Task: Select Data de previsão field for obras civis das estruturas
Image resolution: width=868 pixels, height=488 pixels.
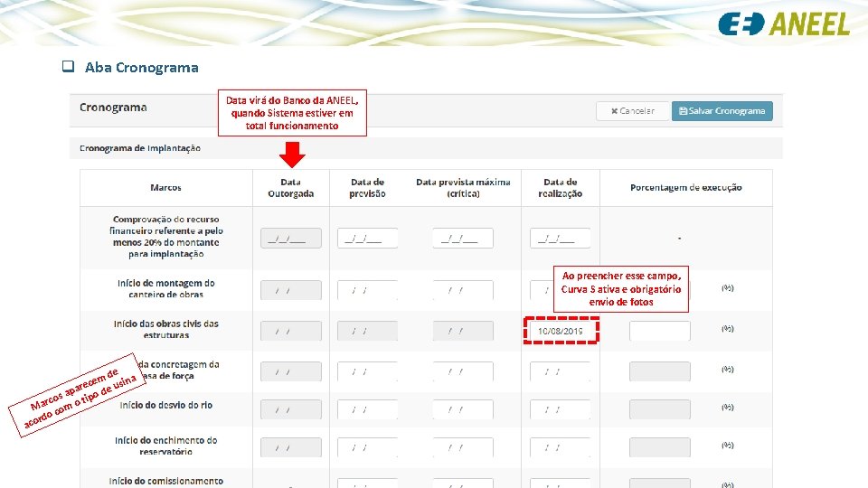Action: (367, 331)
